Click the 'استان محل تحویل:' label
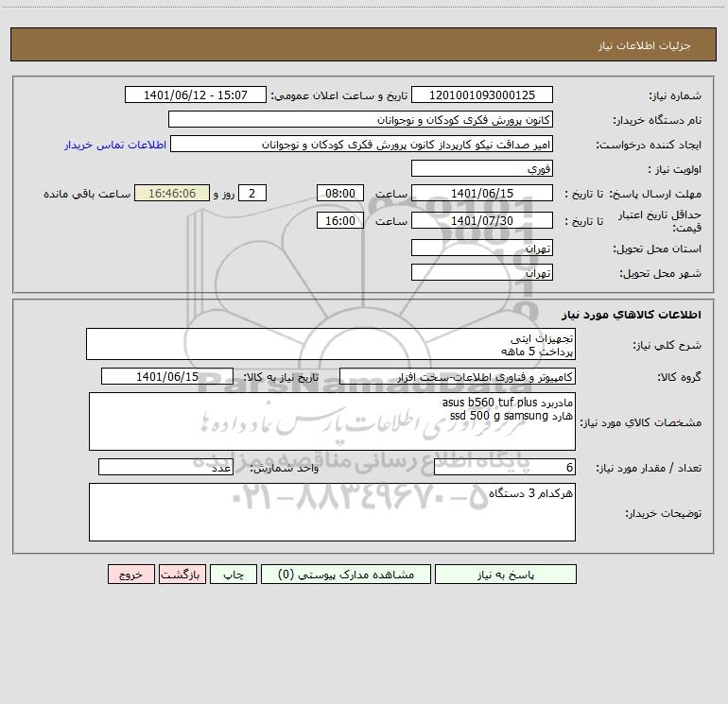The width and height of the screenshot is (728, 704). 657,249
